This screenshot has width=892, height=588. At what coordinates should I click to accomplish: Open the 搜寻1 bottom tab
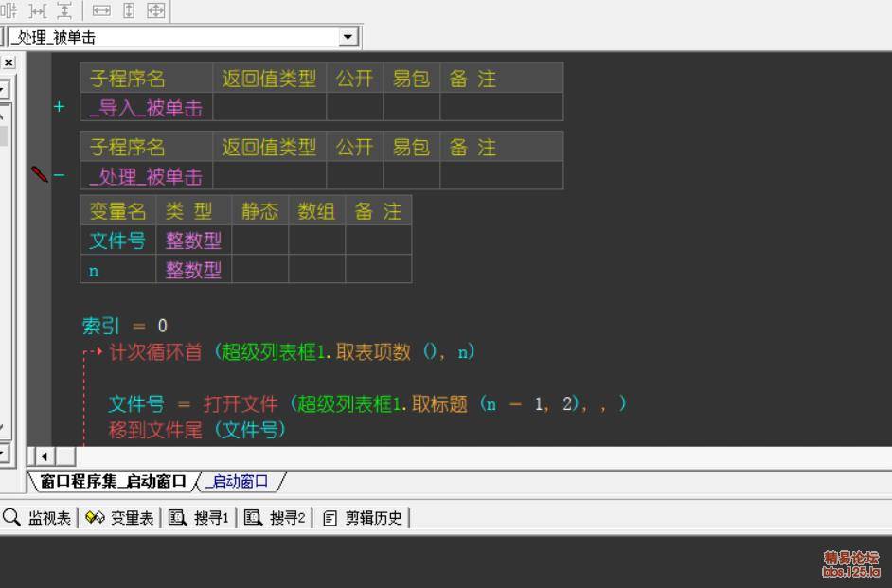pos(199,518)
